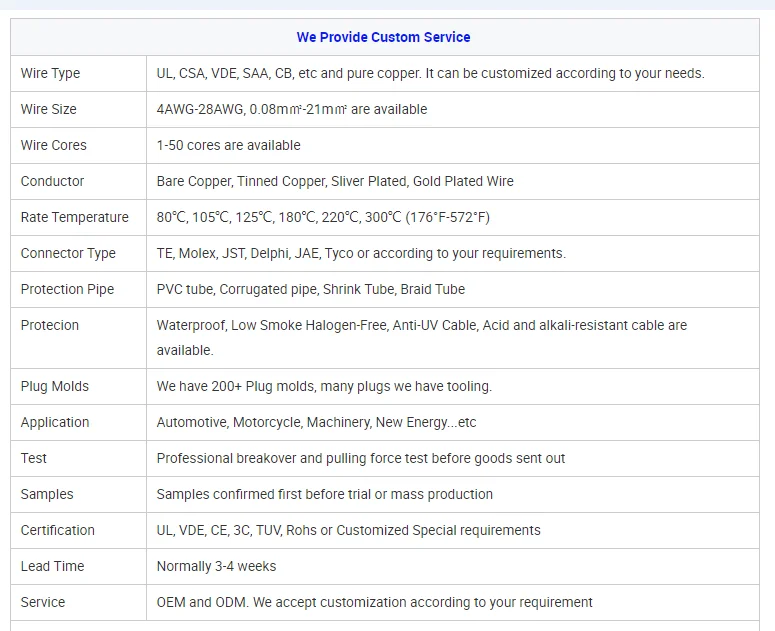Click the 'Samples' row label
Screen dimensions: 775x631
pos(47,494)
